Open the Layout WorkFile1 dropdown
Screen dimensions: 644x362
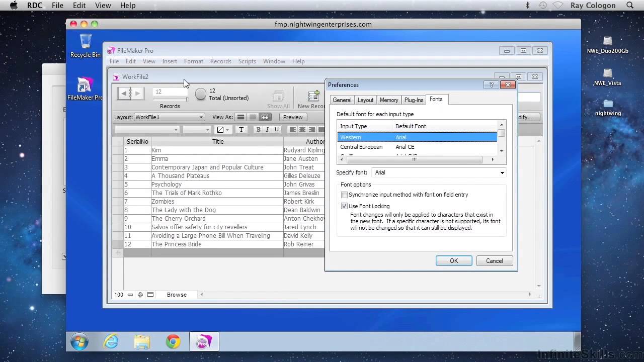point(169,117)
